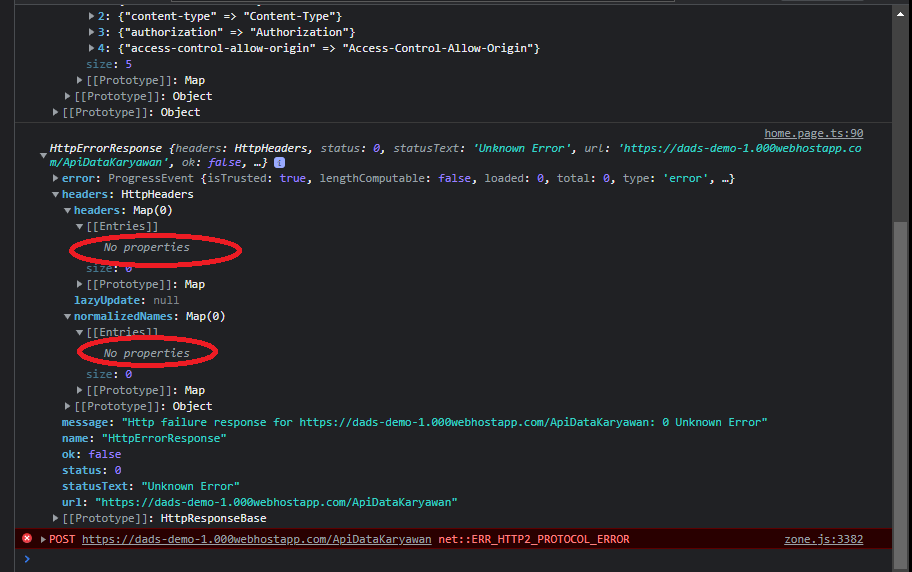912x572 pixels.
Task: Click the url: property row
Action: 259,502
